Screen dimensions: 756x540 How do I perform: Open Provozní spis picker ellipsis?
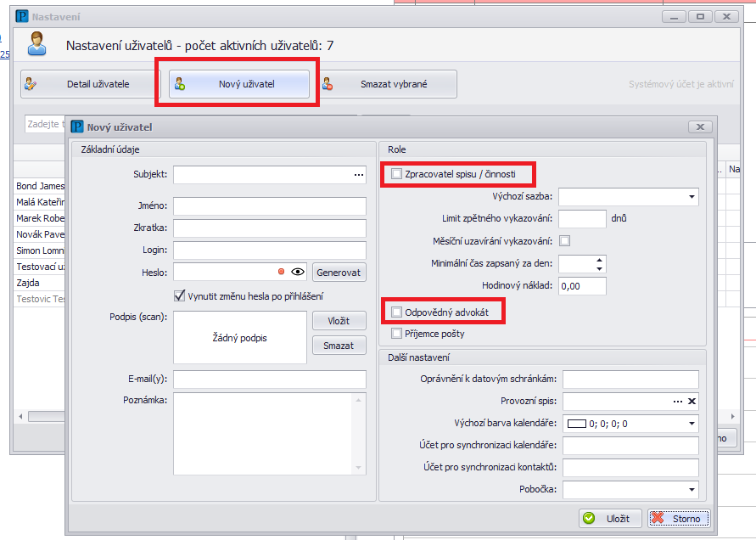click(677, 402)
